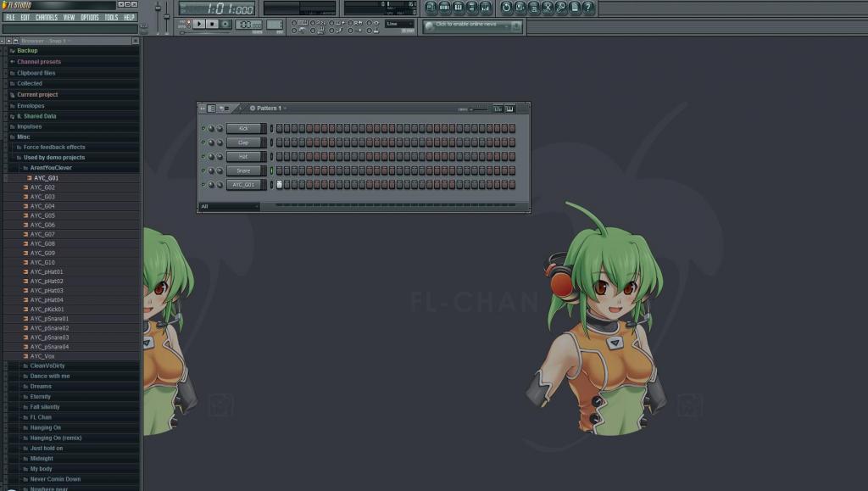868x491 pixels.
Task: Click the tempo display field
Action: pos(248,25)
